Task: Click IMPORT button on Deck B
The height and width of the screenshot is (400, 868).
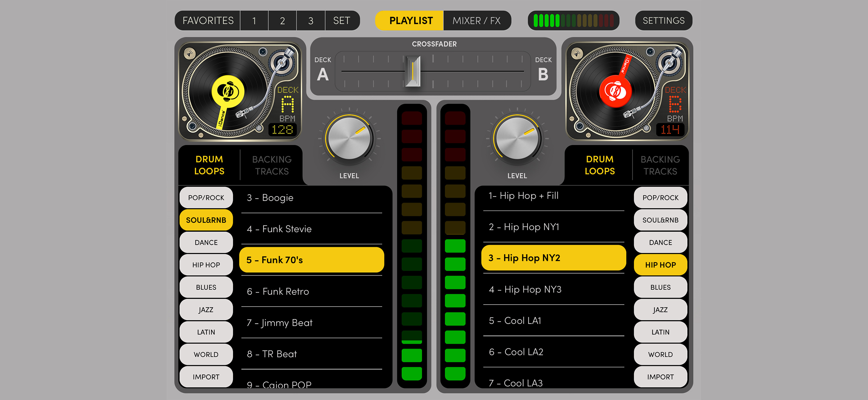Action: click(x=660, y=377)
